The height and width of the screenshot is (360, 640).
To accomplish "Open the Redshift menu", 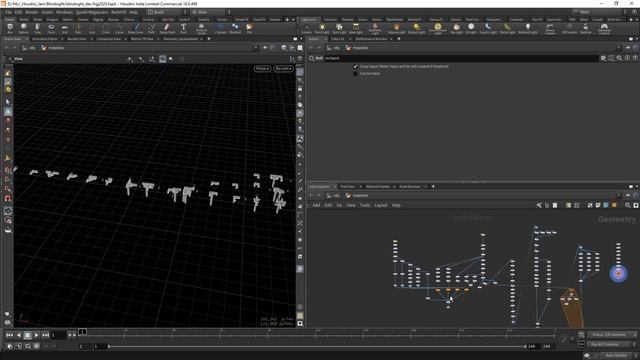I will (119, 12).
